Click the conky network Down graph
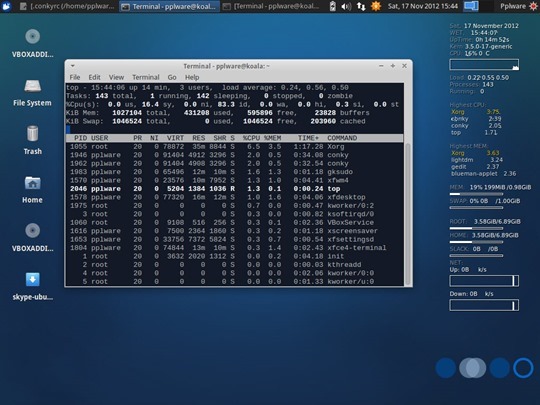This screenshot has height=405, width=540. [x=484, y=305]
